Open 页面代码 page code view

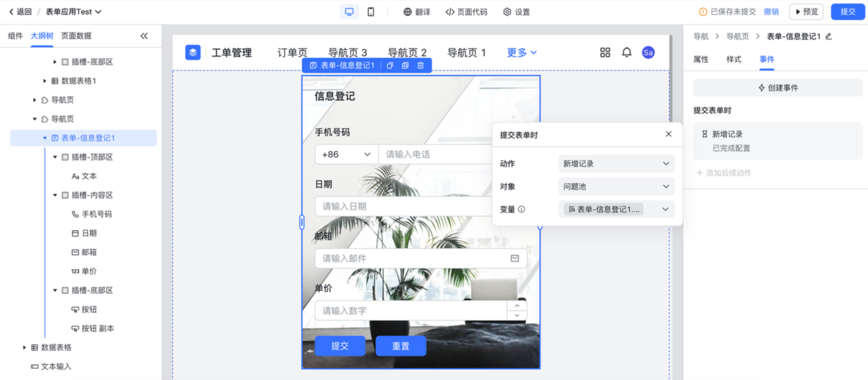(466, 12)
